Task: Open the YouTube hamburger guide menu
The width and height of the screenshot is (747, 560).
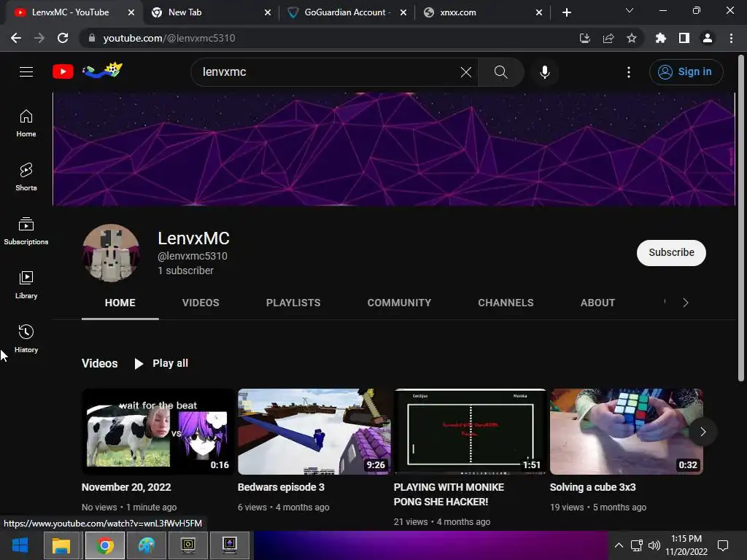Action: tap(26, 72)
